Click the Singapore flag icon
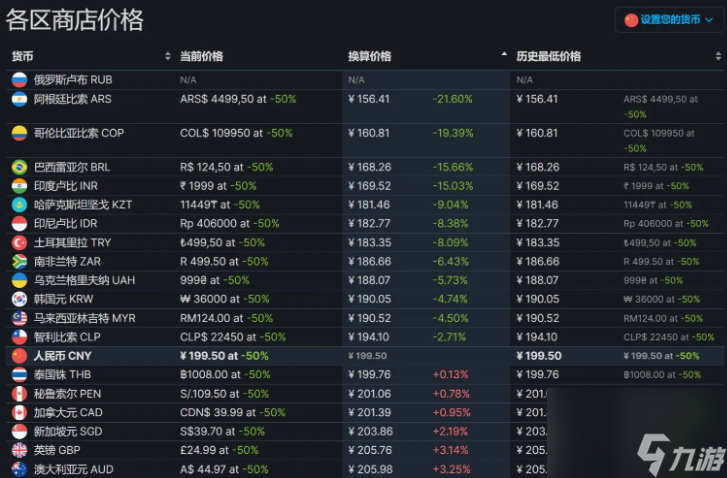This screenshot has height=478, width=727. (x=19, y=431)
